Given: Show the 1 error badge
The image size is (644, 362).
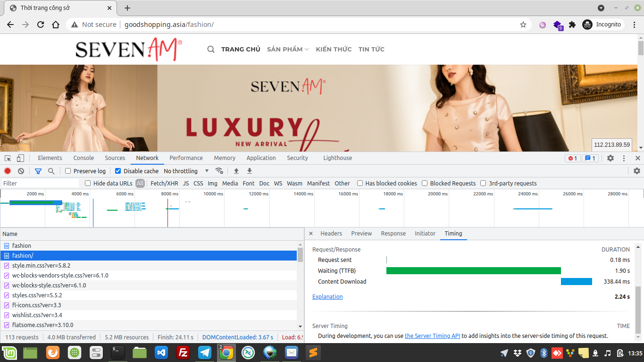Looking at the screenshot, I should [573, 158].
